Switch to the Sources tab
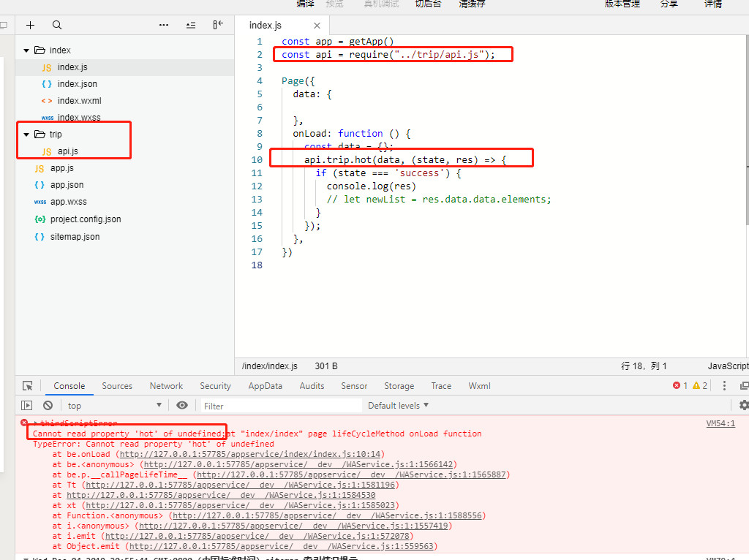The width and height of the screenshot is (749, 560). 117,386
